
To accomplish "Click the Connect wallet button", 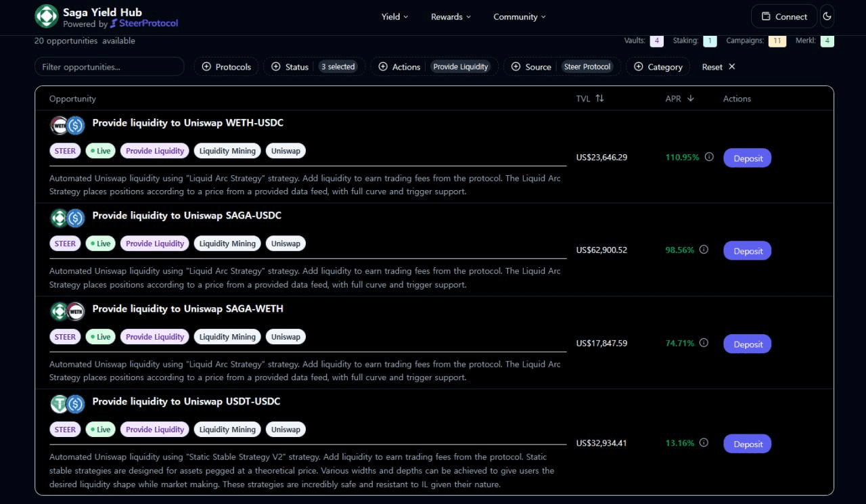I will click(784, 16).
